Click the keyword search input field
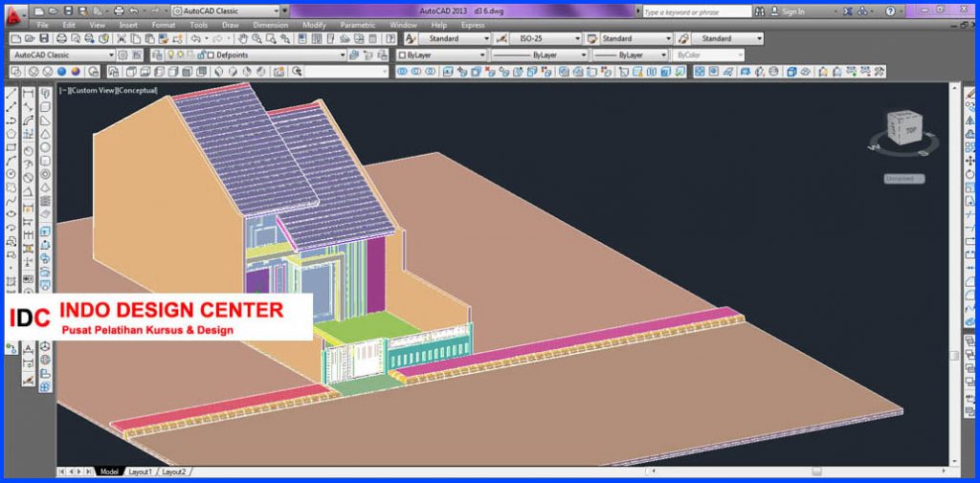 coord(697,11)
